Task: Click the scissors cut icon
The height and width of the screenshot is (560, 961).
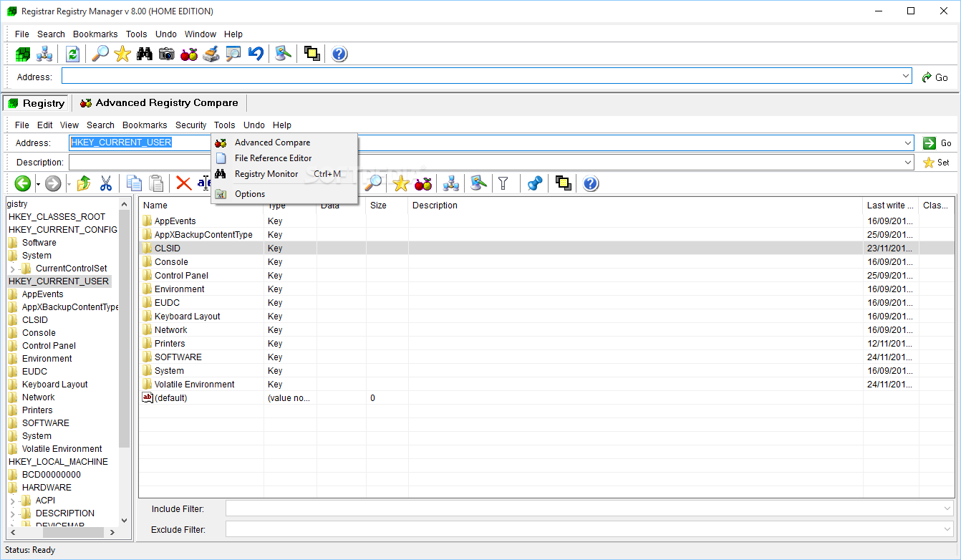Action: coord(106,184)
